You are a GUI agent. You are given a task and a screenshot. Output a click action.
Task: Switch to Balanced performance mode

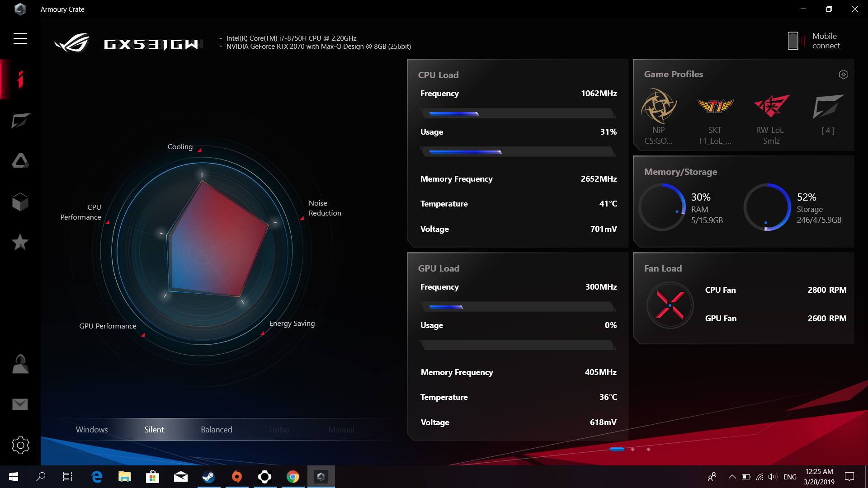coord(217,430)
